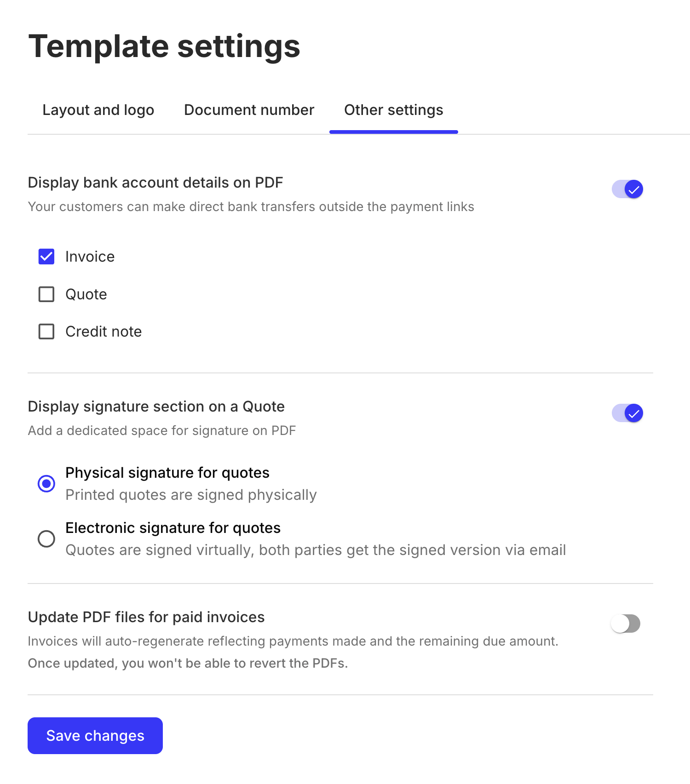Check the Quote checkbox
Screen dimensions: 690x784
(x=46, y=294)
